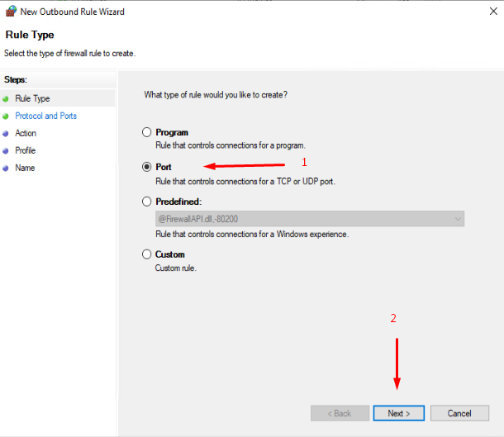Select Rule Type in the Steps list
The height and width of the screenshot is (437, 504).
click(x=32, y=98)
